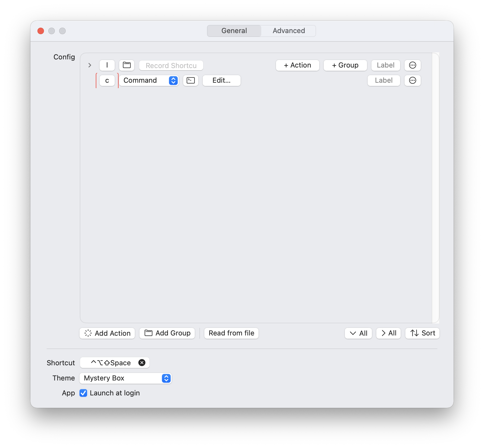The width and height of the screenshot is (484, 448).
Task: Click the Edit... button
Action: click(x=221, y=81)
